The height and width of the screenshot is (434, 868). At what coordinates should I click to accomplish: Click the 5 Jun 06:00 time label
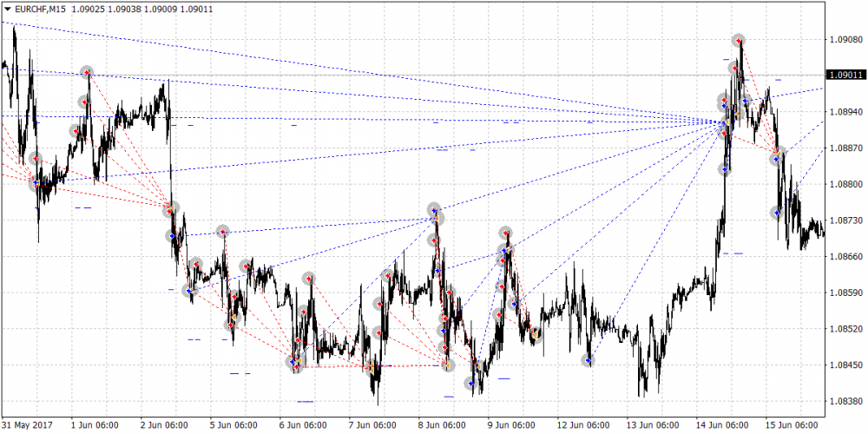point(233,425)
